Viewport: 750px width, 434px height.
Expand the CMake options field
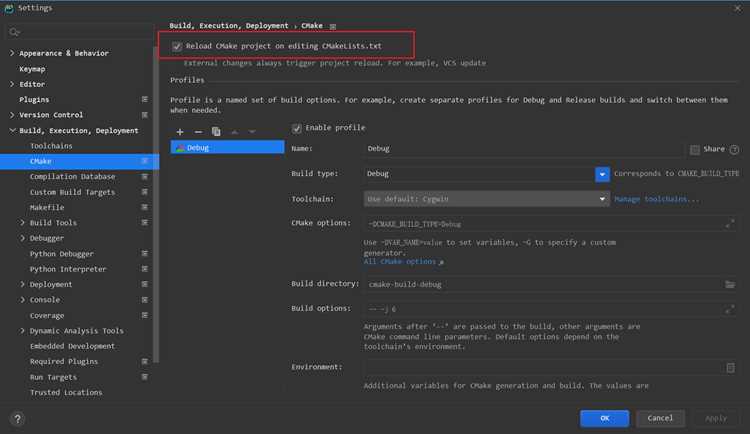pyautogui.click(x=730, y=224)
